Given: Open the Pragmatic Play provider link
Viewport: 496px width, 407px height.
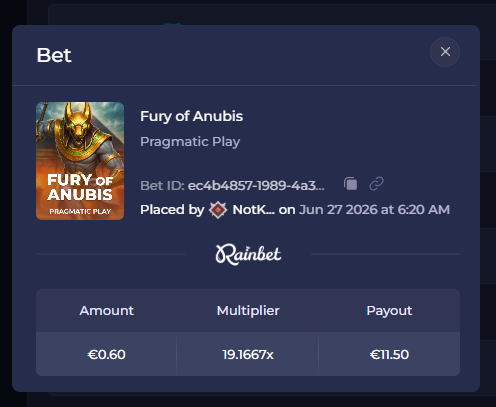Looking at the screenshot, I should 190,142.
